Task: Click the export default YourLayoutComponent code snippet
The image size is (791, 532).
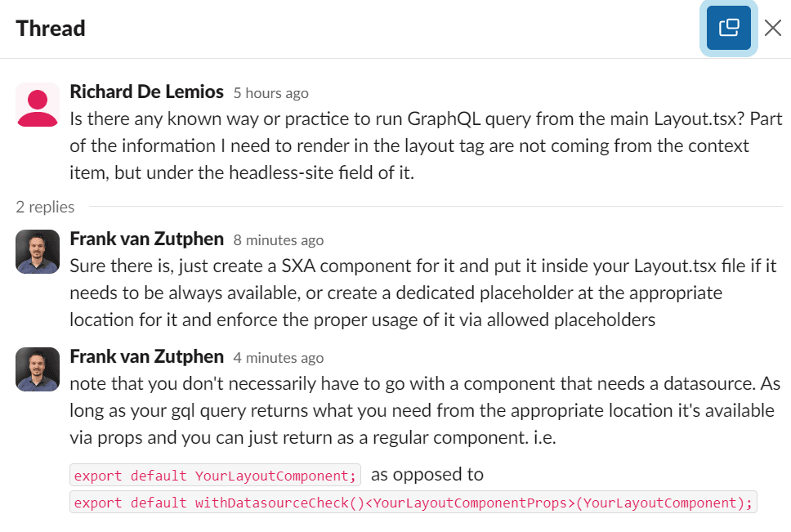Action: [x=216, y=475]
